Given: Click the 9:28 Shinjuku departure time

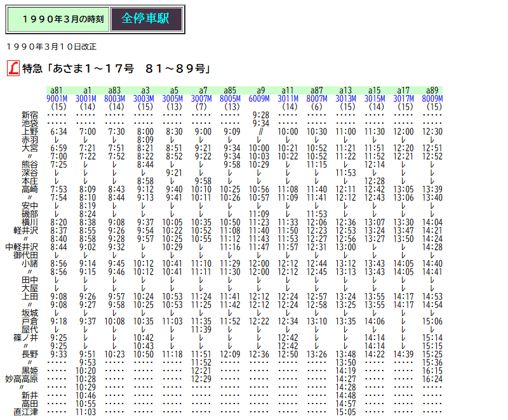Looking at the screenshot, I should (x=261, y=115).
